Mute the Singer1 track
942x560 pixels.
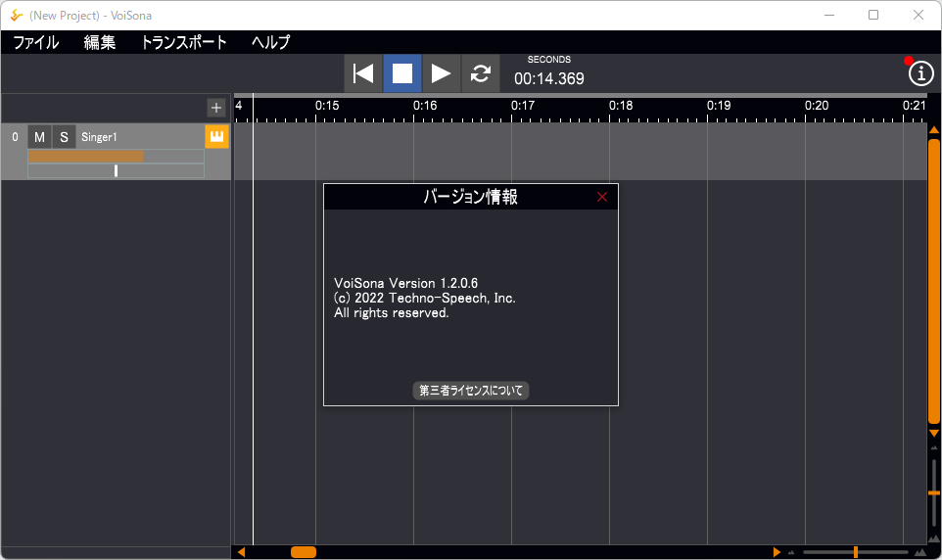point(39,137)
